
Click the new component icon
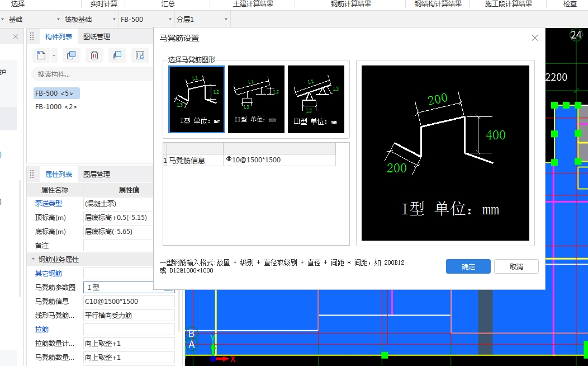(41, 55)
